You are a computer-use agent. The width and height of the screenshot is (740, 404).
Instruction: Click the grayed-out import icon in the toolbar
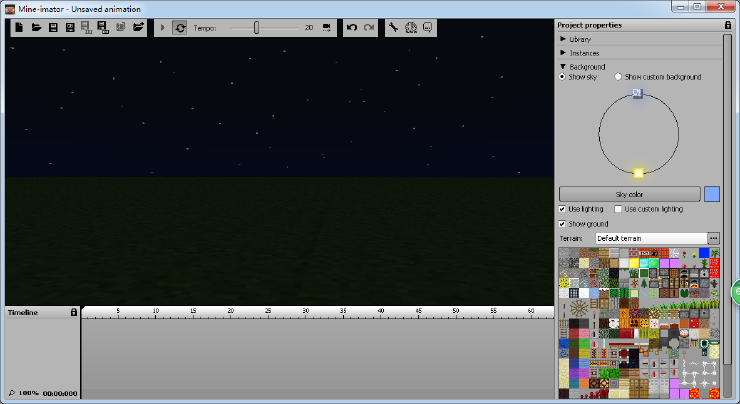coord(121,27)
